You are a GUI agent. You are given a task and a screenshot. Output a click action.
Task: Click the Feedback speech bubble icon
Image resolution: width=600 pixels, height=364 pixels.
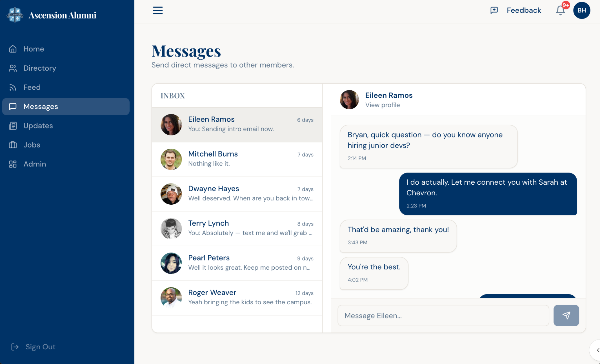(494, 10)
